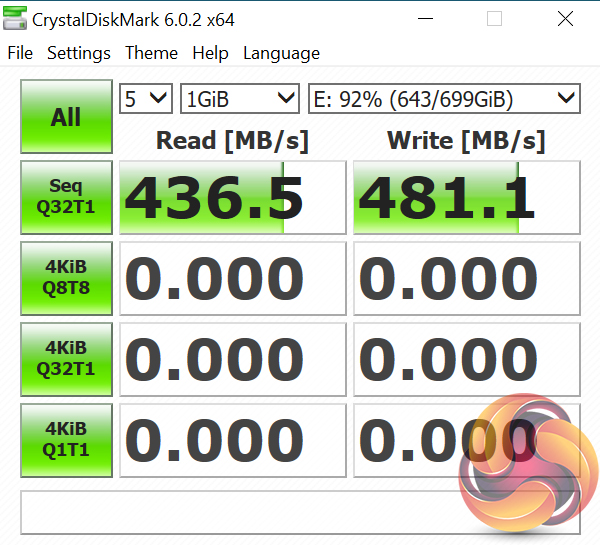Start the 4KiB Q8T8 test
This screenshot has width=600, height=545.
click(67, 278)
